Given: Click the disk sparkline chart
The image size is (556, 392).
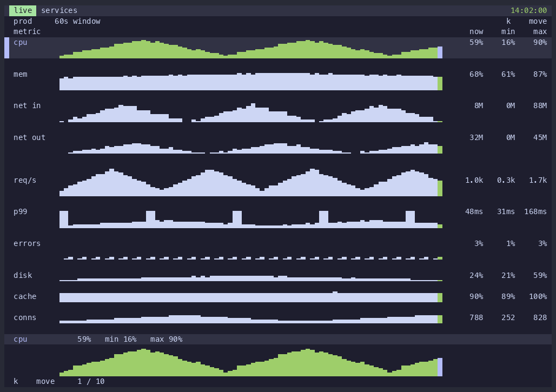Looking at the screenshot, I should pos(251,278).
